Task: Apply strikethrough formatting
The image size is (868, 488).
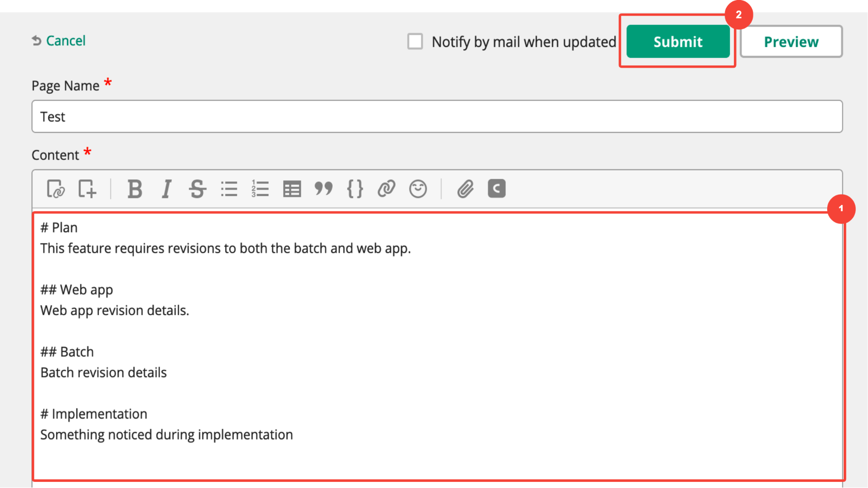Action: (198, 189)
